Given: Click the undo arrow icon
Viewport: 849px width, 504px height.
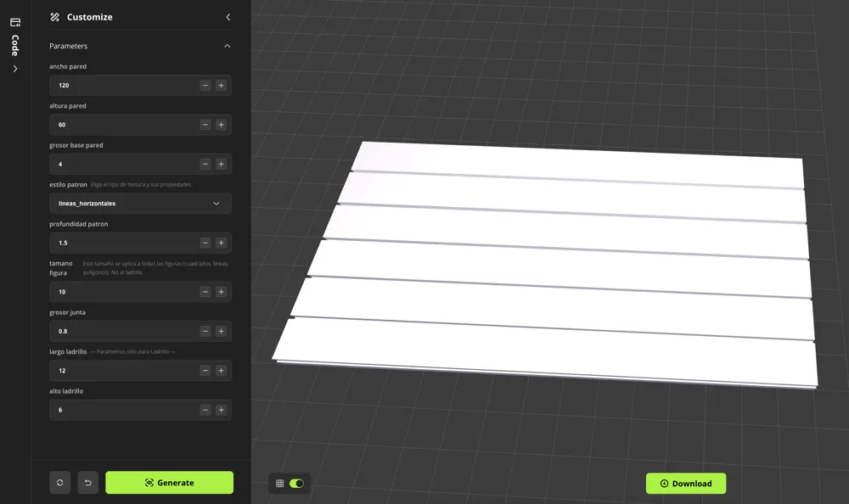Looking at the screenshot, I should 87,482.
